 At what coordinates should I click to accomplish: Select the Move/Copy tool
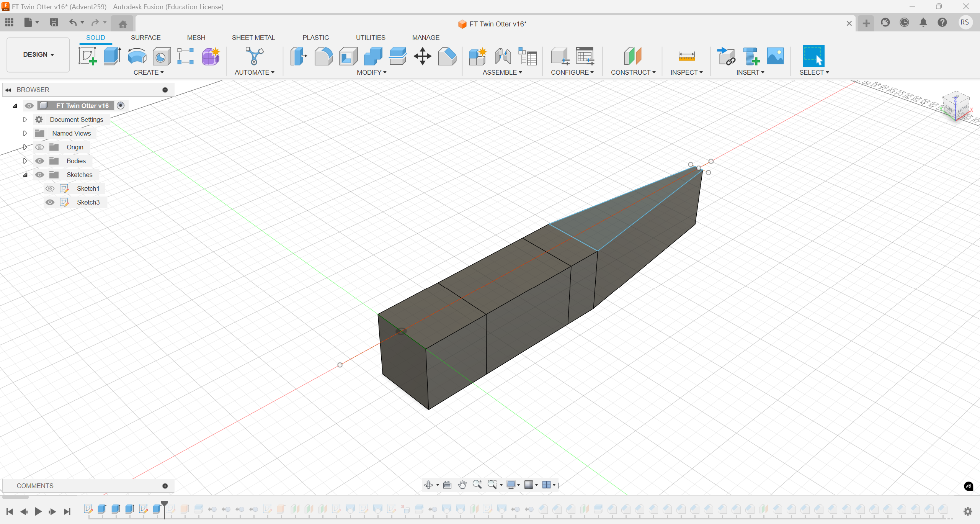pos(423,56)
